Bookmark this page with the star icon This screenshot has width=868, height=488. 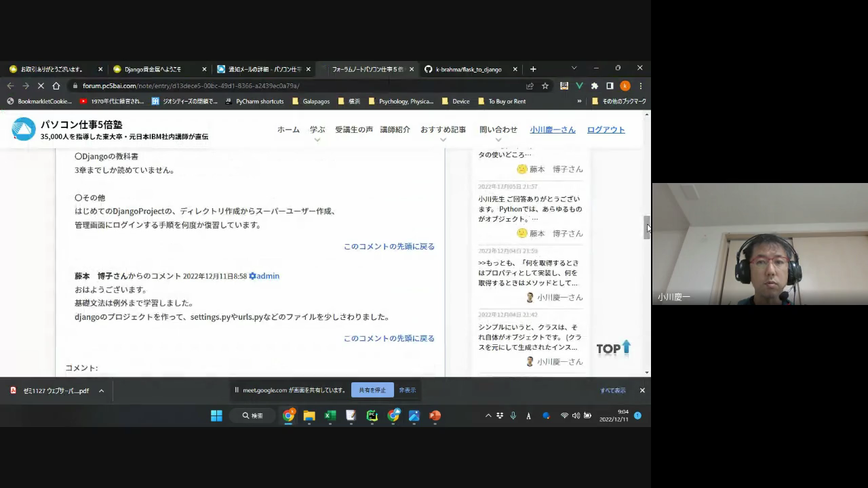545,86
